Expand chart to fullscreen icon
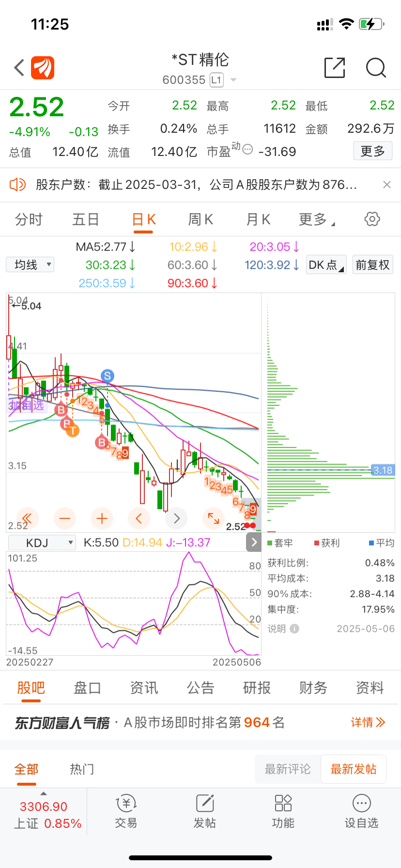Screen dimensions: 401x868 (214, 519)
